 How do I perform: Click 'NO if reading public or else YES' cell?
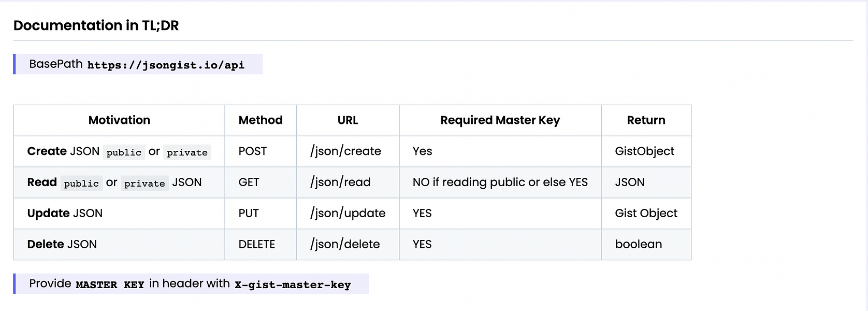[500, 182]
